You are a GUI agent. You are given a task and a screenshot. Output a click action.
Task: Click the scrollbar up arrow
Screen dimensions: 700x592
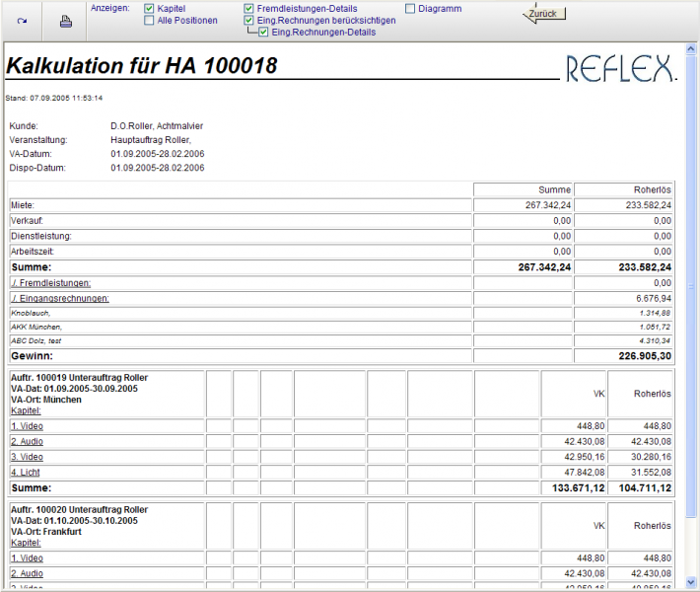pyautogui.click(x=691, y=48)
